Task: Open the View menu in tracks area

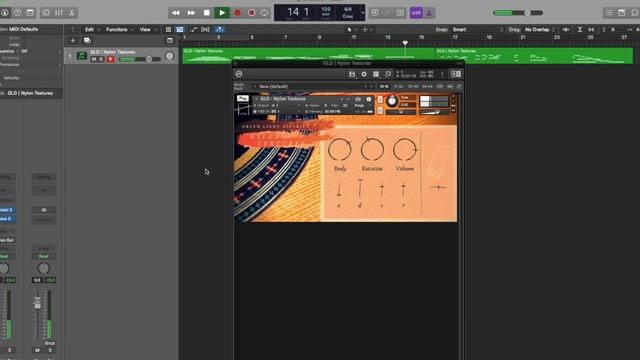Action: (x=145, y=29)
